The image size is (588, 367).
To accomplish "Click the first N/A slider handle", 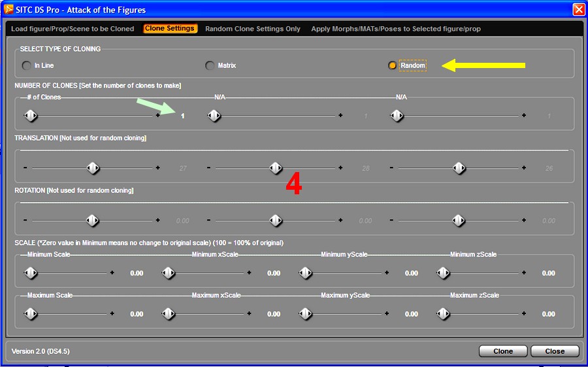I will pos(214,116).
